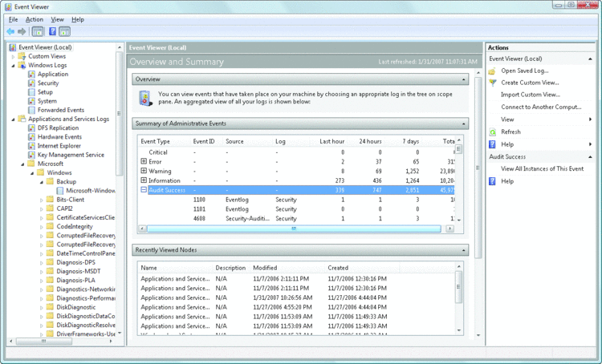Click the Hardware Events log icon

31,137
